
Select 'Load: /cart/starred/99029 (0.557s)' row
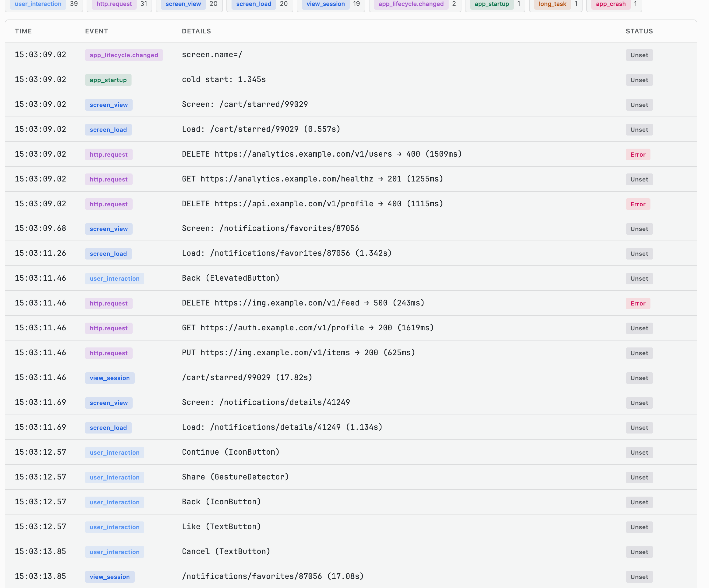[351, 129]
